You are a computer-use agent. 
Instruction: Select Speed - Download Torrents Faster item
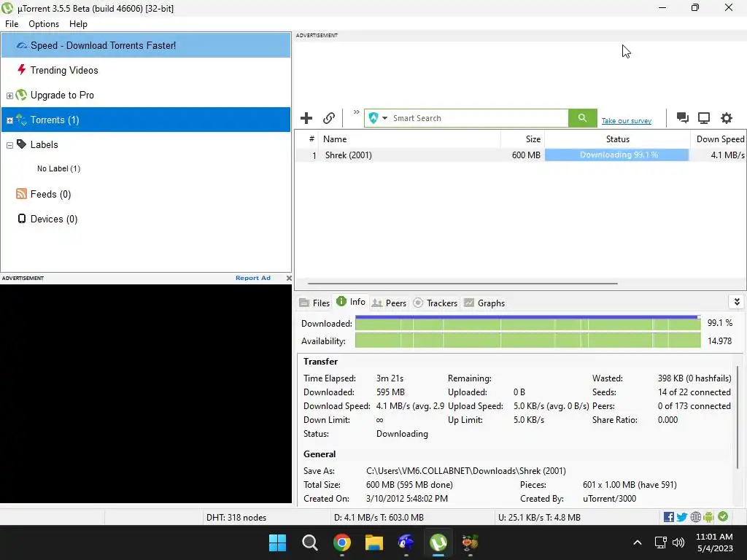click(146, 45)
